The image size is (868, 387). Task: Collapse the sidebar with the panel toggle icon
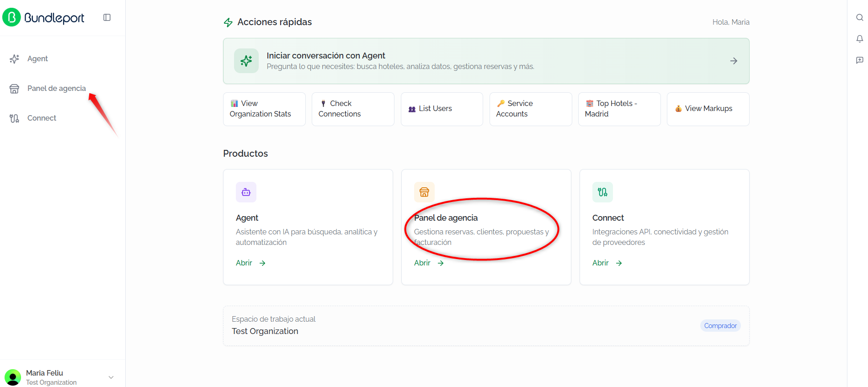point(107,17)
